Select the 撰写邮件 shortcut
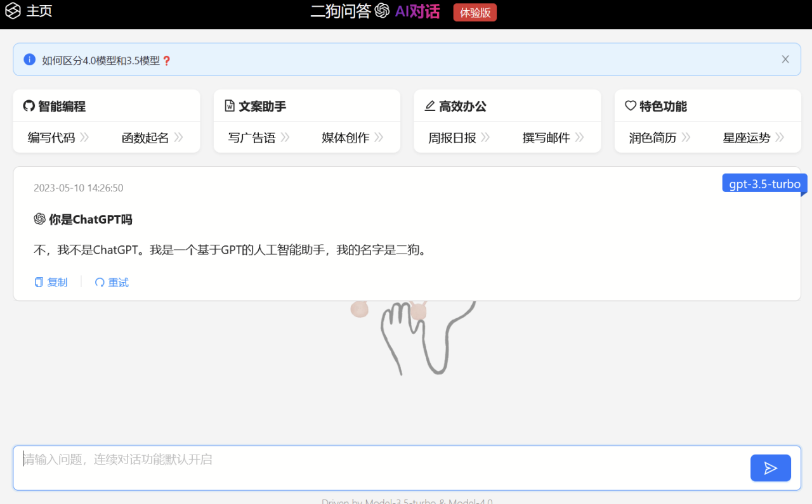 [x=546, y=138]
